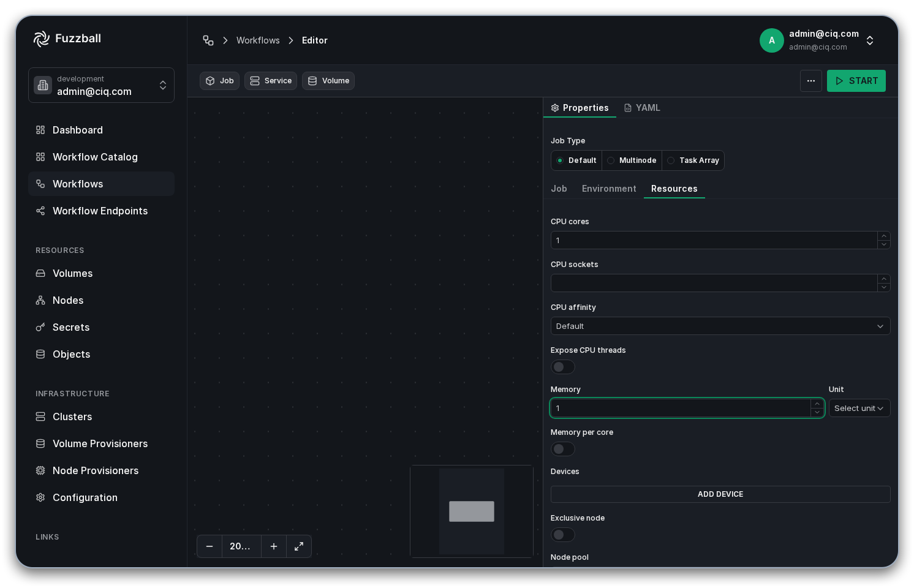Image resolution: width=914 pixels, height=588 pixels.
Task: Open the admin@ciq.com user menu
Action: coord(817,40)
